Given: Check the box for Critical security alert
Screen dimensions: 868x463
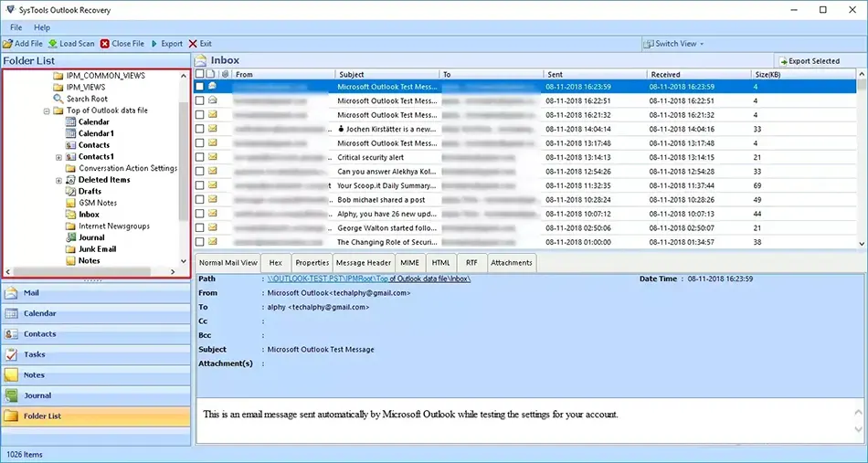Looking at the screenshot, I should point(199,157).
